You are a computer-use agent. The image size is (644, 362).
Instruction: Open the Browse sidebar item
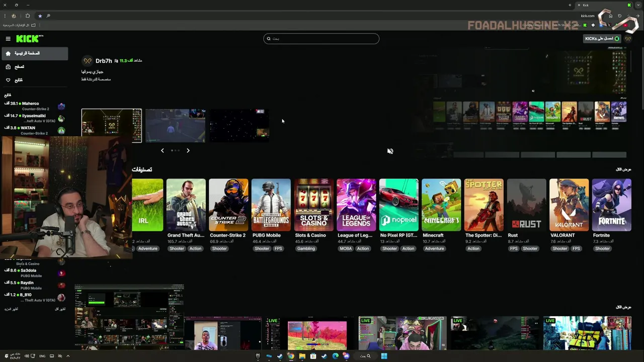click(x=35, y=67)
